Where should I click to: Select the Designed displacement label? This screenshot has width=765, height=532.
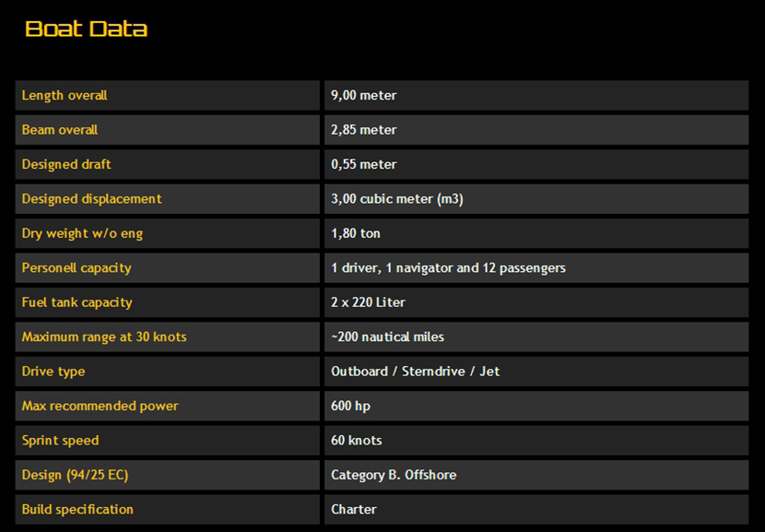91,199
